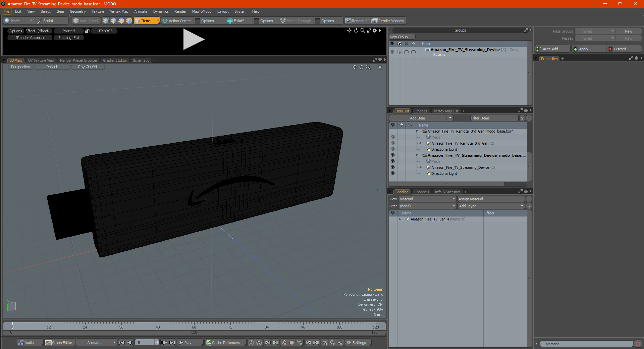The width and height of the screenshot is (644, 349).
Task: Toggle the render preview lock icon
Action: coord(87,31)
